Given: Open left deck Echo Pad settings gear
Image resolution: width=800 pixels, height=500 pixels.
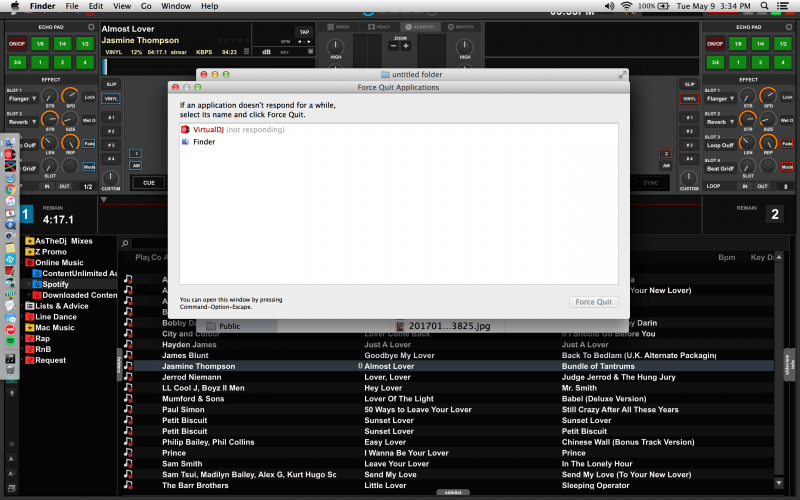Looking at the screenshot, I should point(91,27).
